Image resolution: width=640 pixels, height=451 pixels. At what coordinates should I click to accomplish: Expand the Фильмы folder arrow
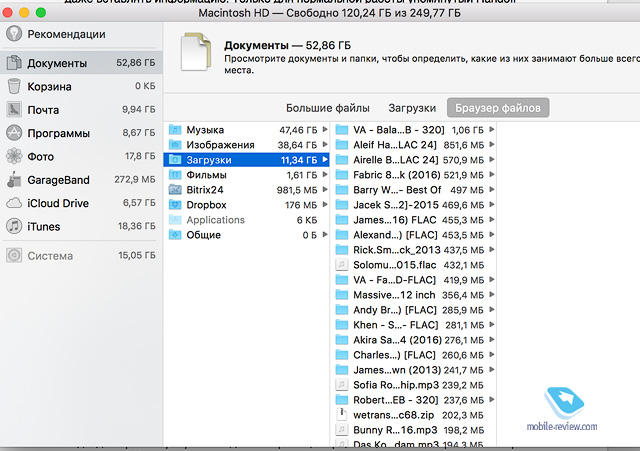(x=325, y=174)
